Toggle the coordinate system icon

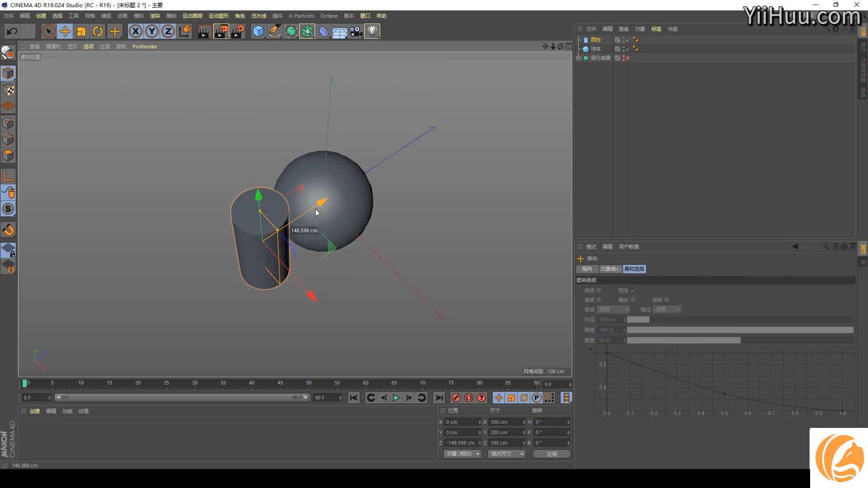click(x=184, y=31)
